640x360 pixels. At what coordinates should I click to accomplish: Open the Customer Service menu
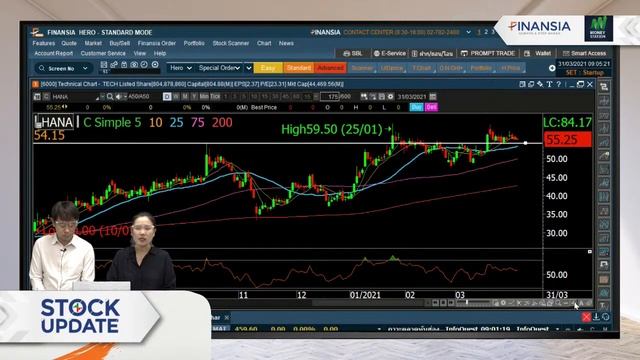[103, 53]
